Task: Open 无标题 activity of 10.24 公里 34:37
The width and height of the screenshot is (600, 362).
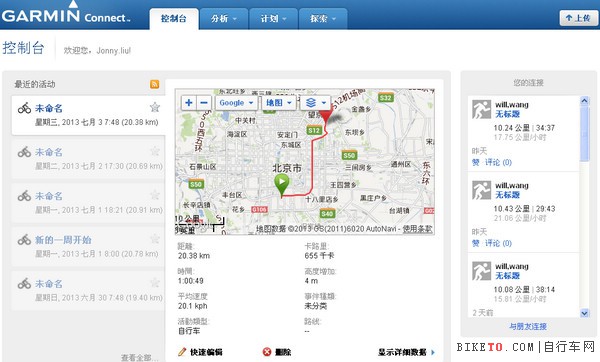Action: click(x=507, y=114)
